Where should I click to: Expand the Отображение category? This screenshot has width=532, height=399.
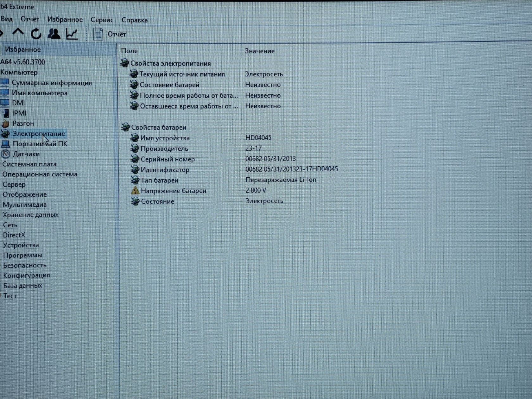(x=25, y=194)
